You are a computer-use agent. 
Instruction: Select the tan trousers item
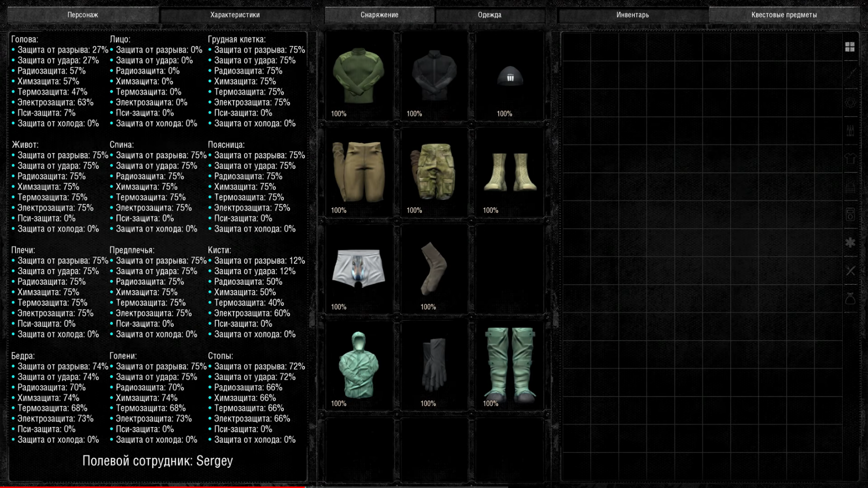[x=358, y=172]
